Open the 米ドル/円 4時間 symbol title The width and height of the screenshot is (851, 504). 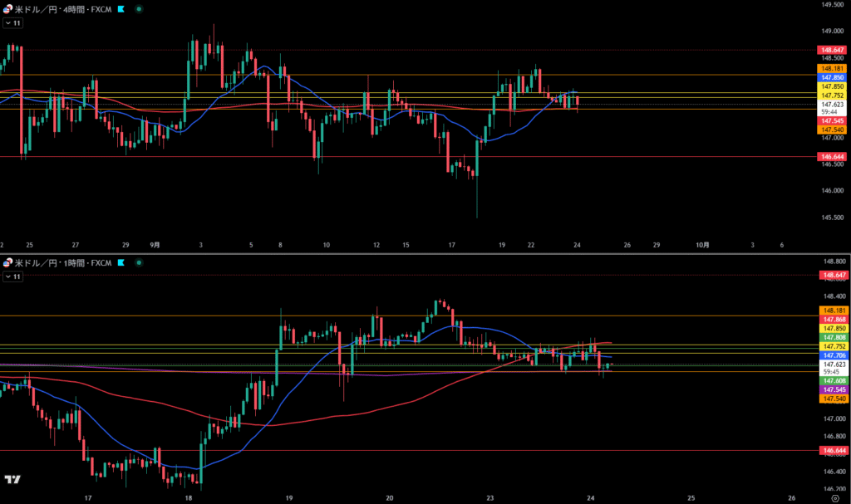[62, 8]
